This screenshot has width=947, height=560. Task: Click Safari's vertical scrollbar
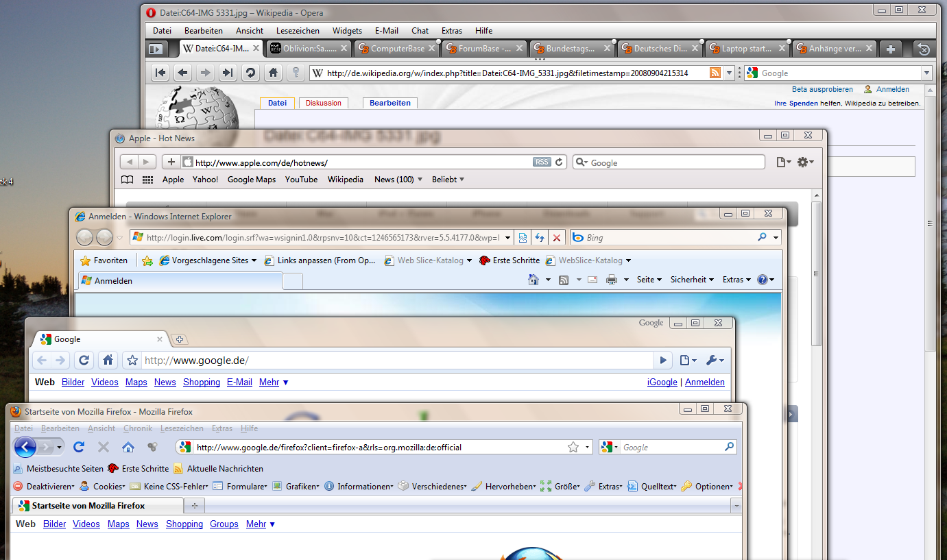pos(816,274)
